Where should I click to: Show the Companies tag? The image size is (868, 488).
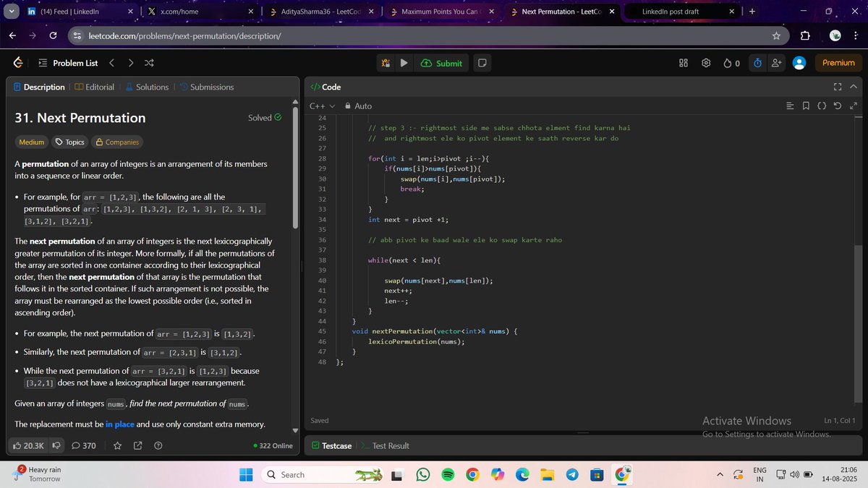117,142
